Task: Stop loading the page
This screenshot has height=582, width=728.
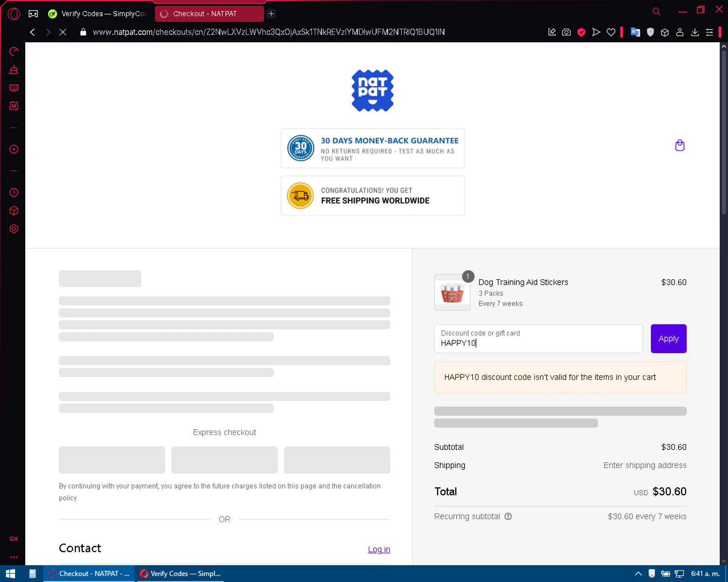Action: click(63, 32)
